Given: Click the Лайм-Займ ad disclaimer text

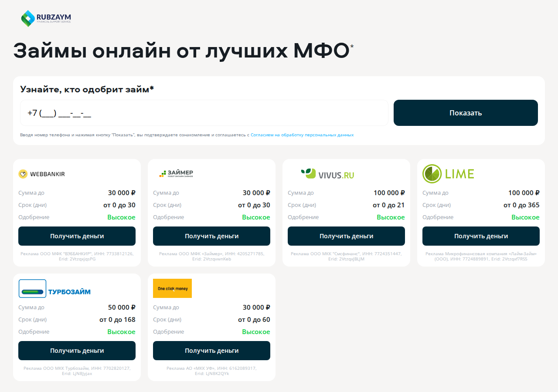Looking at the screenshot, I should (x=481, y=256).
